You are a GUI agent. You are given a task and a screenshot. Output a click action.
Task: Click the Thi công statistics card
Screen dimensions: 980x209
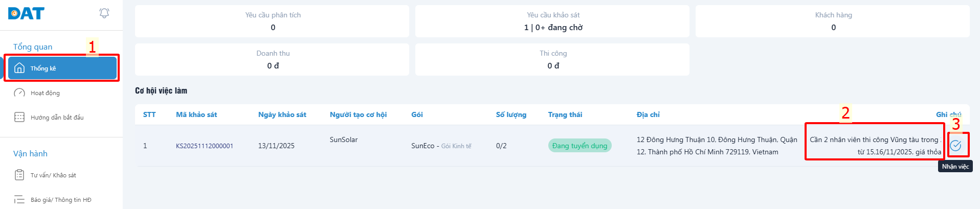coord(552,59)
